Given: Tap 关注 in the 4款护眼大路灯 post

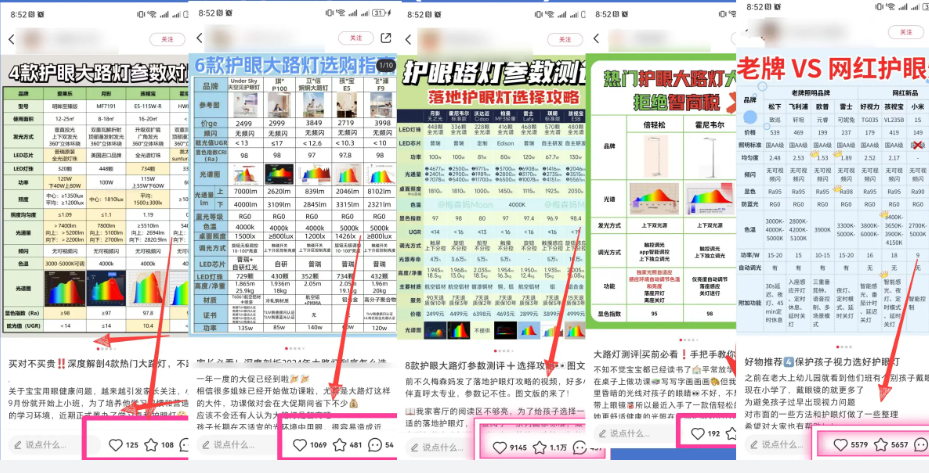Looking at the screenshot, I should tap(168, 39).
